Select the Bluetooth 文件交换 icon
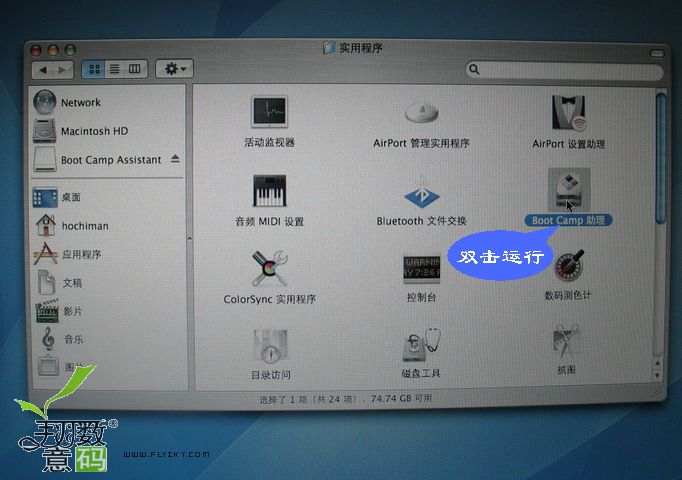The image size is (682, 480). [x=421, y=192]
